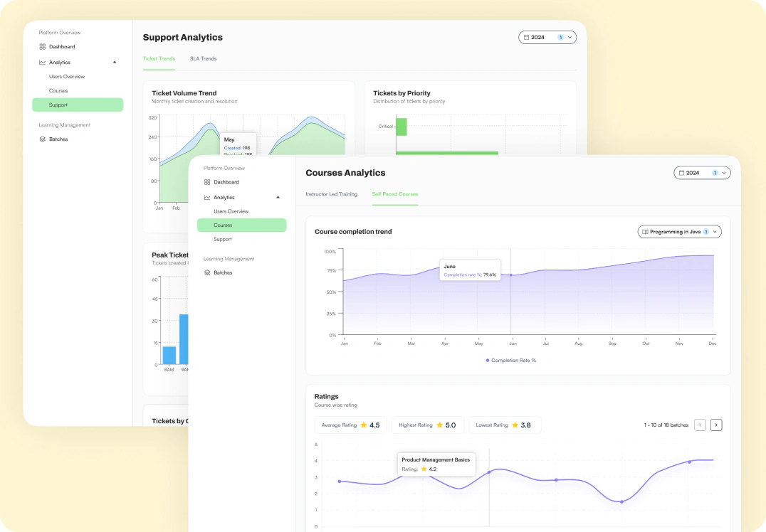Click calendar icon in Courses Analytics year selector
The image size is (766, 532).
(x=681, y=173)
